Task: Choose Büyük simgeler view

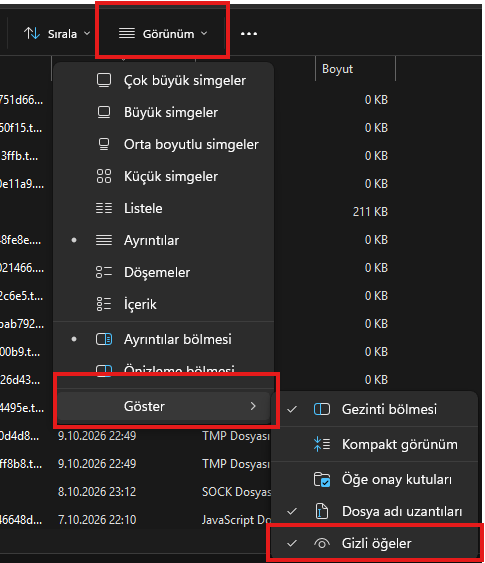Action: 163,112
